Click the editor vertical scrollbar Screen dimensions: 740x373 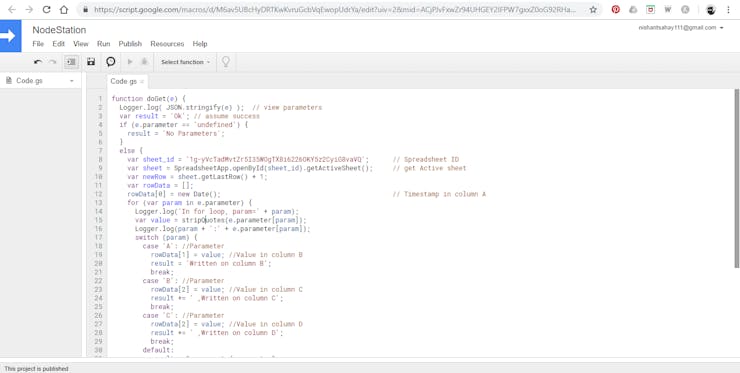(737, 178)
